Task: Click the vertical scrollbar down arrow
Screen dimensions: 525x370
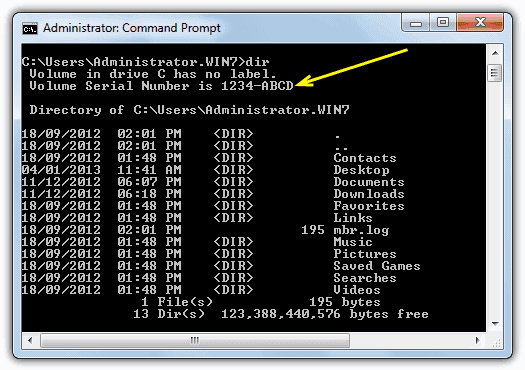Action: click(495, 323)
